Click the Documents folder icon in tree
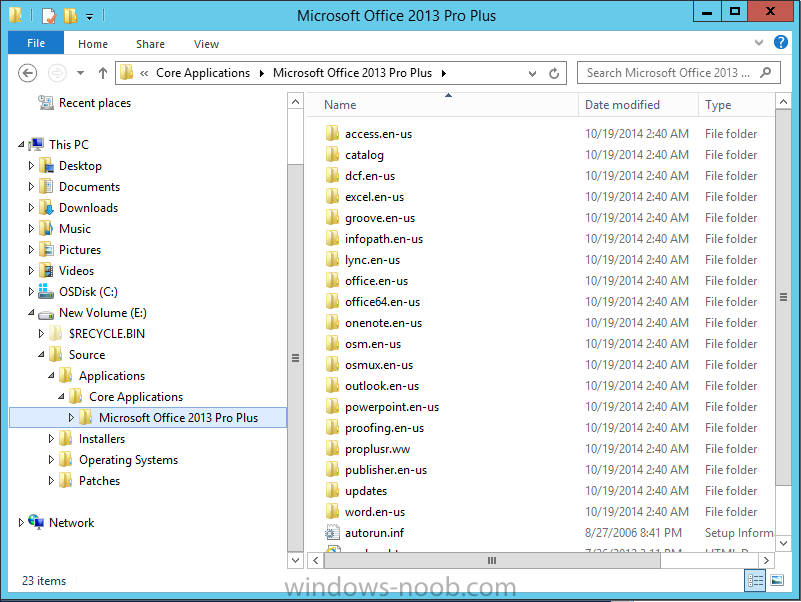 tap(46, 187)
